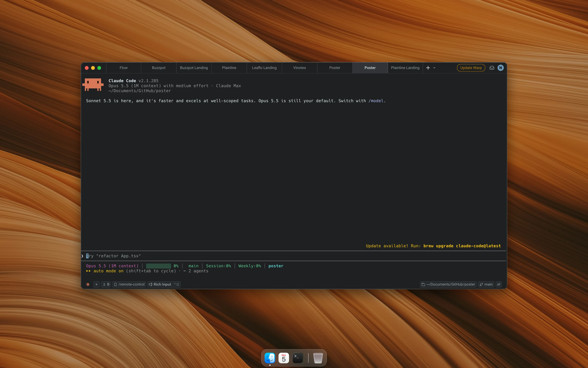588x368 pixels.
Task: Open Terminal app from the Dock
Action: (298, 358)
